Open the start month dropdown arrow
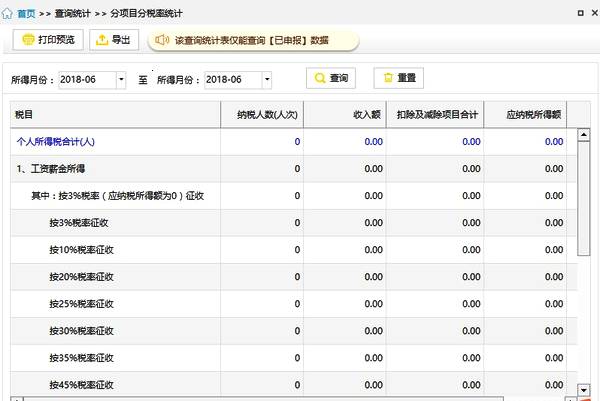 point(121,79)
